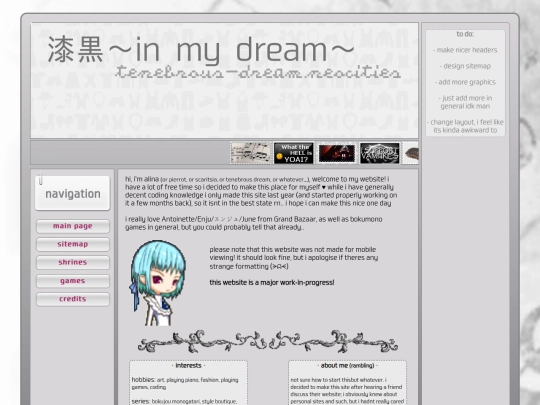Click the 'change layout' to-do item
The height and width of the screenshot is (405, 540).
(465, 126)
